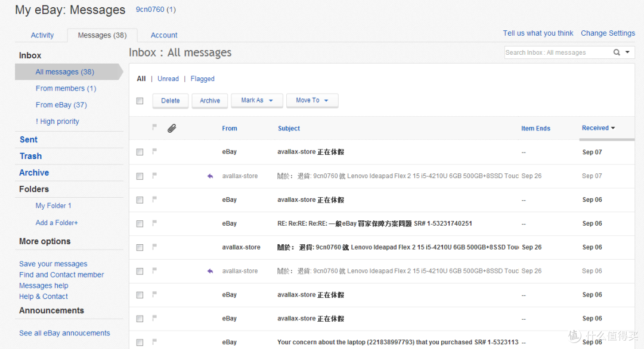644x349 pixels.
Task: Click Add a Folder+ link
Action: pos(57,223)
